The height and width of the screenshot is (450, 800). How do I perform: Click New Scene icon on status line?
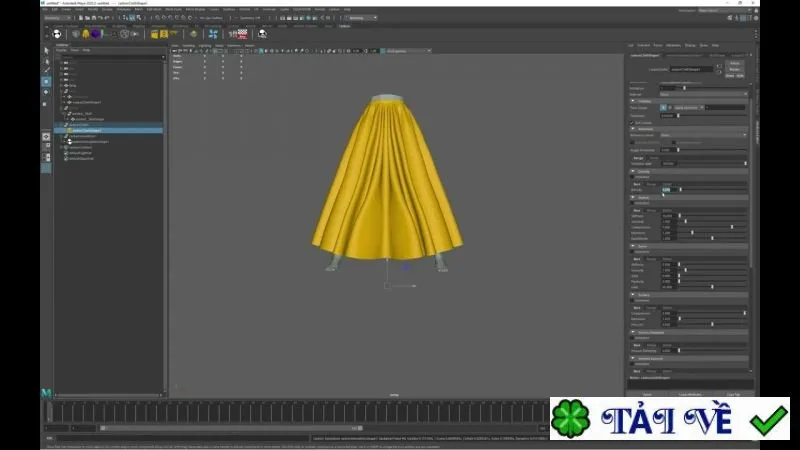pyautogui.click(x=81, y=18)
